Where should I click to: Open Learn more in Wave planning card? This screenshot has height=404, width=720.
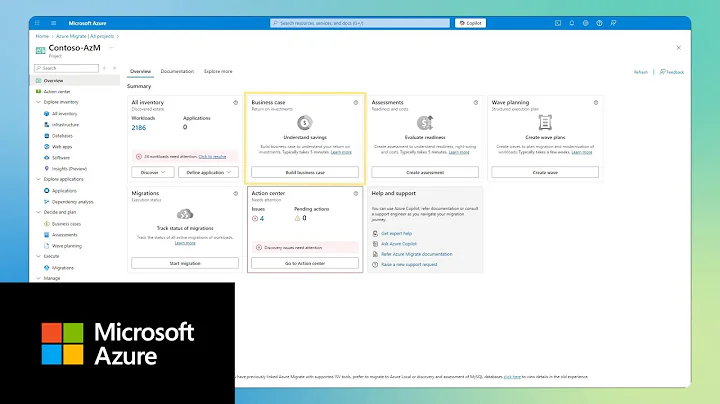(582, 152)
